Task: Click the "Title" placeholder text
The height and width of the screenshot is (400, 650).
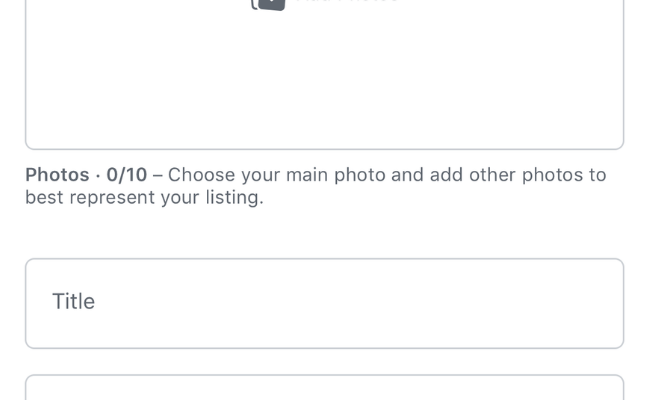Action: click(74, 302)
